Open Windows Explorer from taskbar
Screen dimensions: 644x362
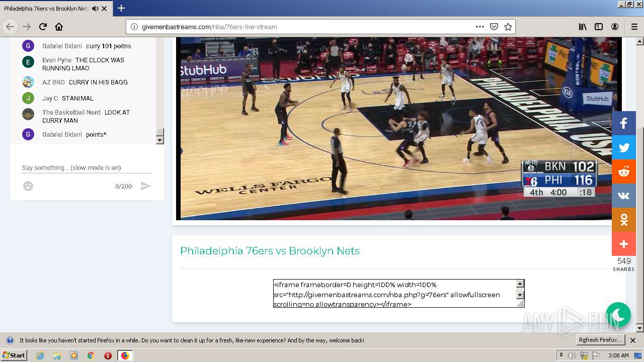tap(57, 355)
